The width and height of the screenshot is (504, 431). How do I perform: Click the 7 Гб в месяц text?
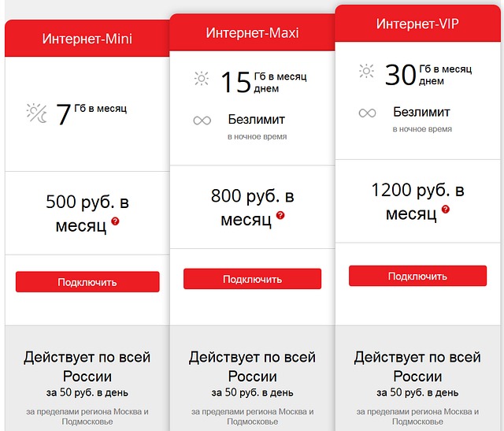(91, 114)
